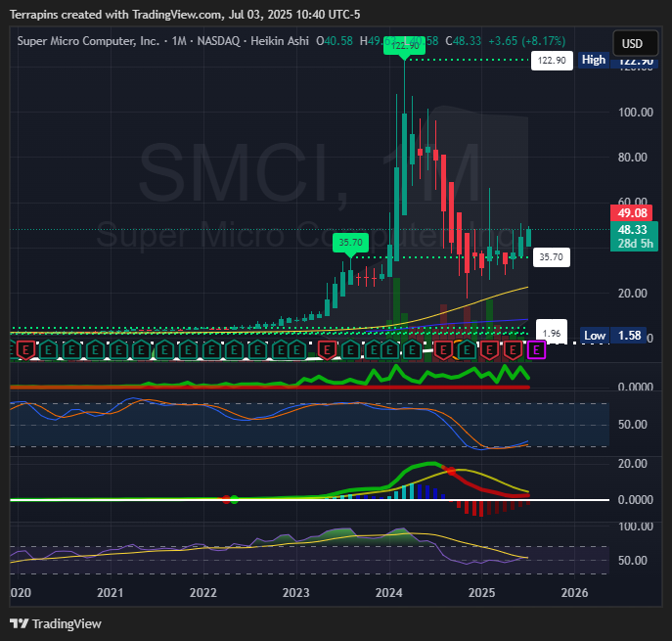672x641 pixels.
Task: Click the 2026 time axis label
Action: click(575, 592)
